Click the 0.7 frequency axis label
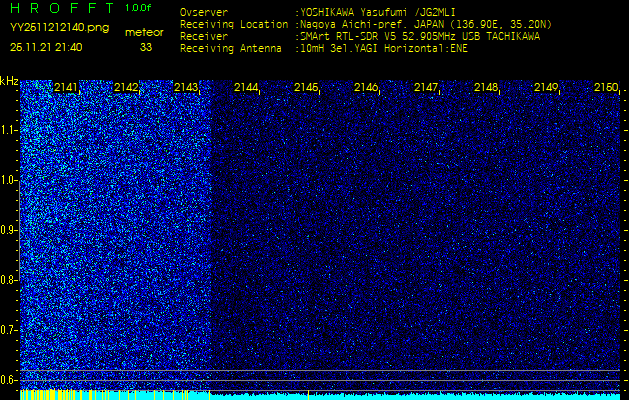Screen dimensions: 629x400 (9, 330)
